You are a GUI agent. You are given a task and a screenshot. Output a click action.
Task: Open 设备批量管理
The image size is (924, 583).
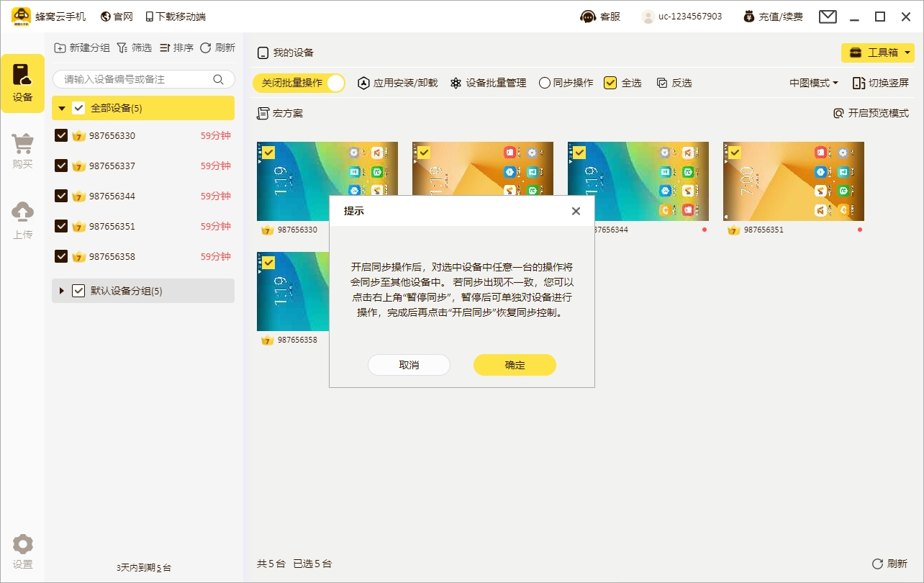[x=492, y=82]
